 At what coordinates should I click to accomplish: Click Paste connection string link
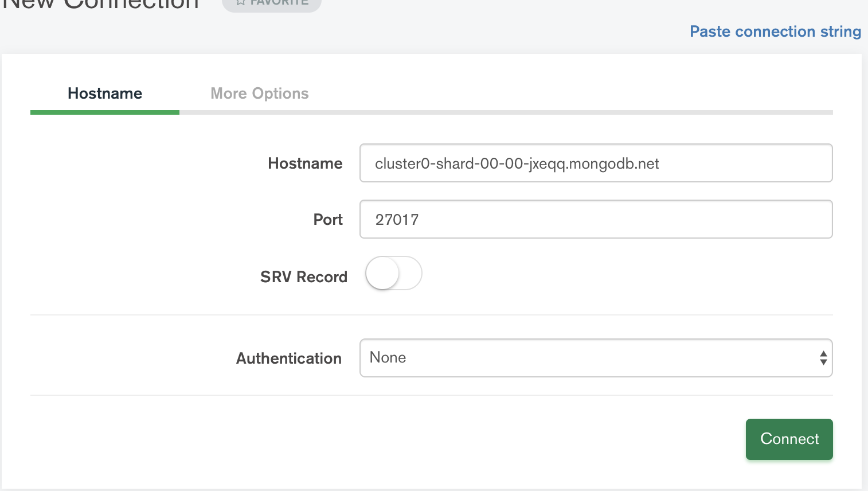tap(775, 32)
